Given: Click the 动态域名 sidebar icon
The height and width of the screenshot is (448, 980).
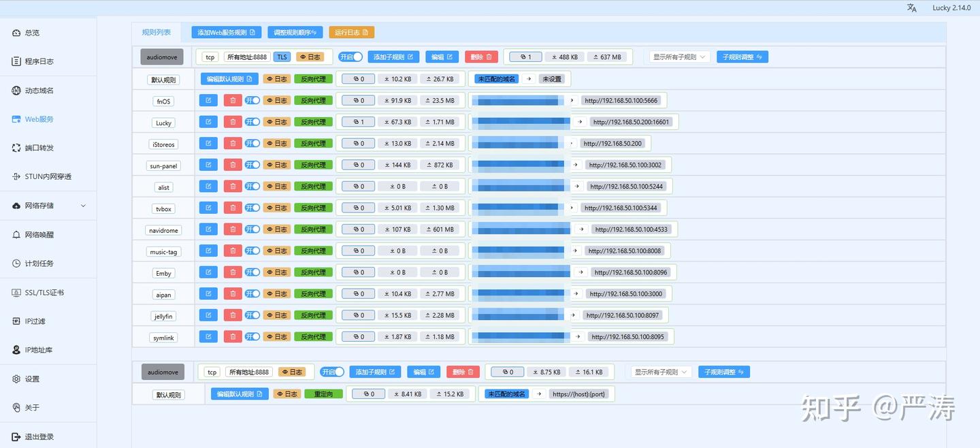Looking at the screenshot, I should (x=15, y=90).
